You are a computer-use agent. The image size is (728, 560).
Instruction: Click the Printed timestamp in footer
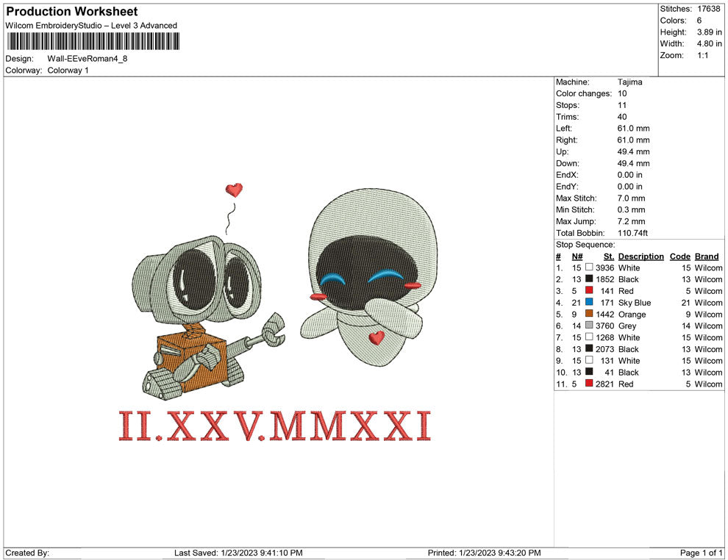pyautogui.click(x=485, y=553)
